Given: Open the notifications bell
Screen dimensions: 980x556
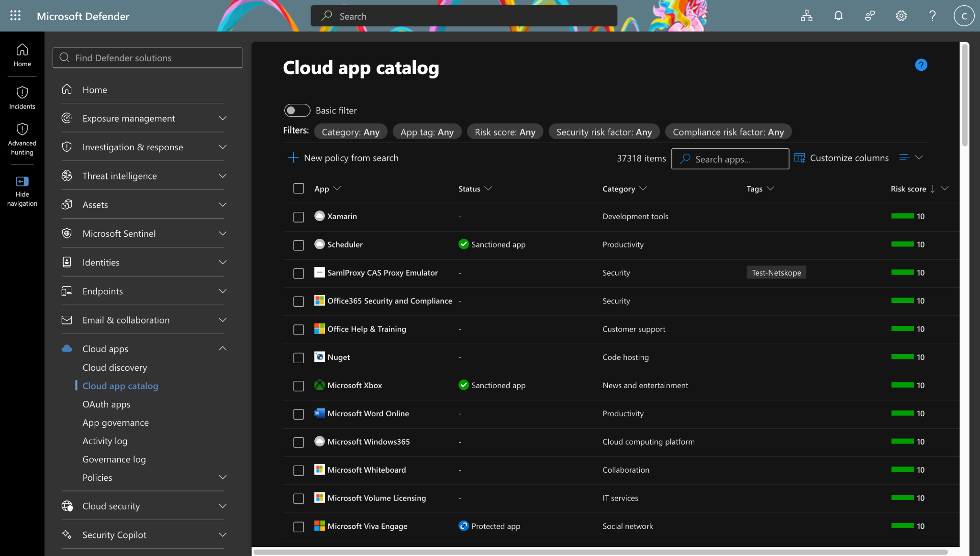Looking at the screenshot, I should pyautogui.click(x=838, y=16).
